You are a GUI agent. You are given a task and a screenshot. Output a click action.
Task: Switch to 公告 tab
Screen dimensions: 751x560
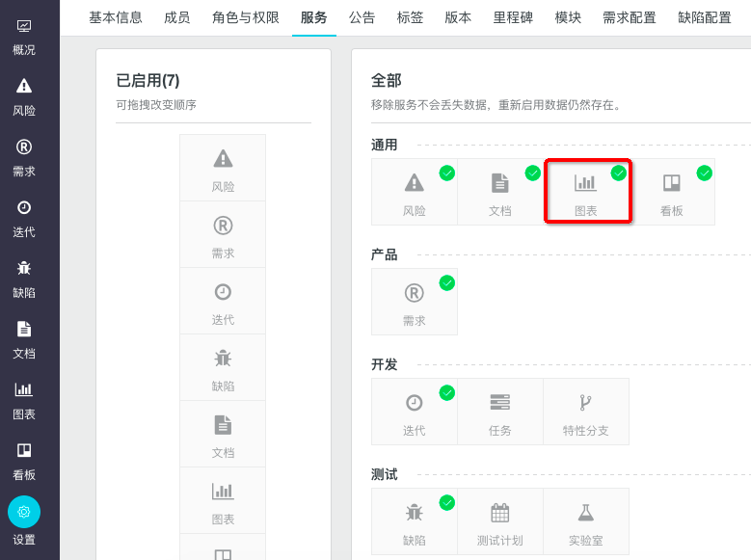pyautogui.click(x=362, y=17)
